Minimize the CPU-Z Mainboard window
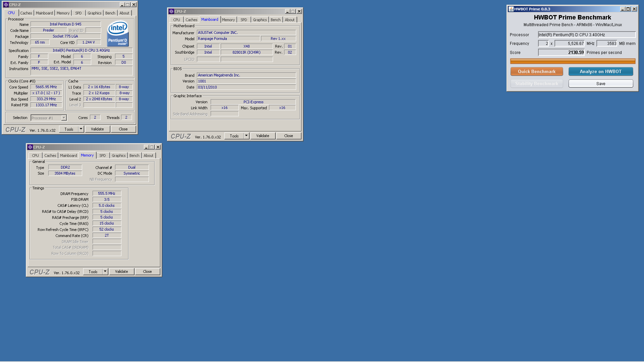 287,11
